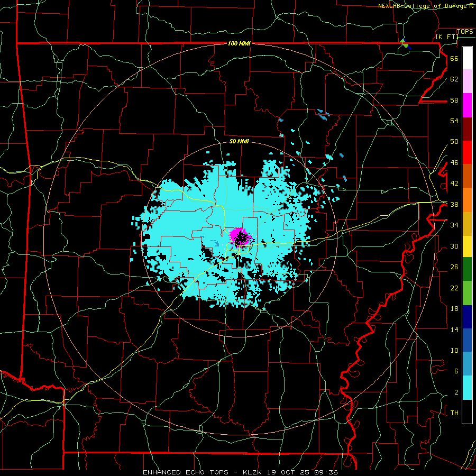Click the legend value "34"

[x=454, y=225]
